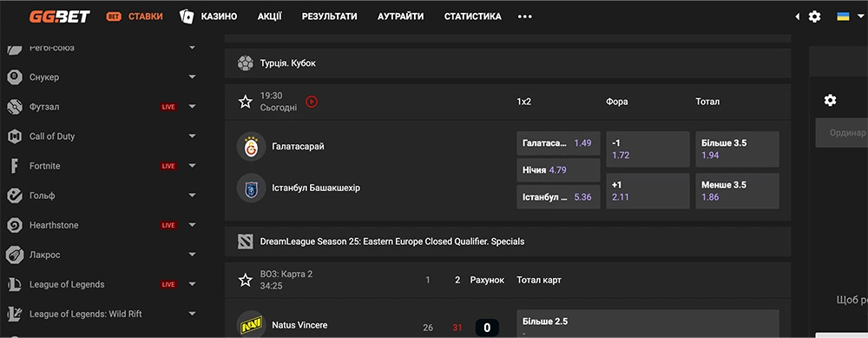Open settings gear in the top header
This screenshot has width=868, height=338.
tap(814, 17)
